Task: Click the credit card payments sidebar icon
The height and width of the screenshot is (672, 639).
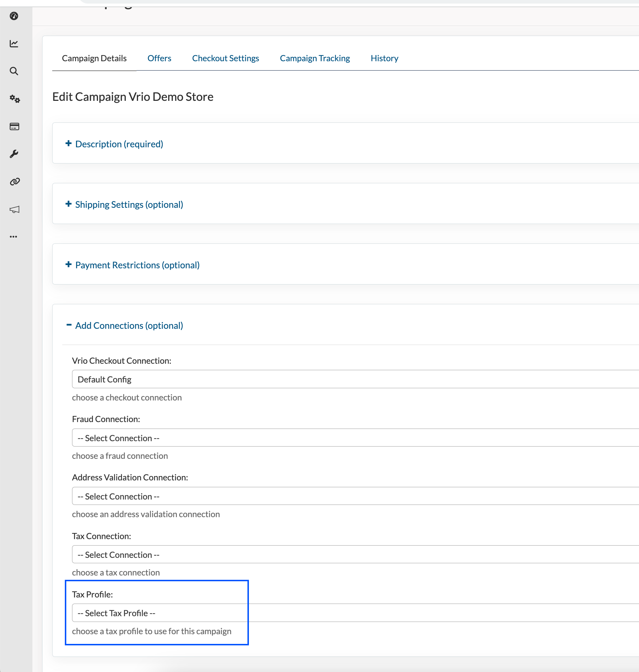Action: tap(14, 126)
